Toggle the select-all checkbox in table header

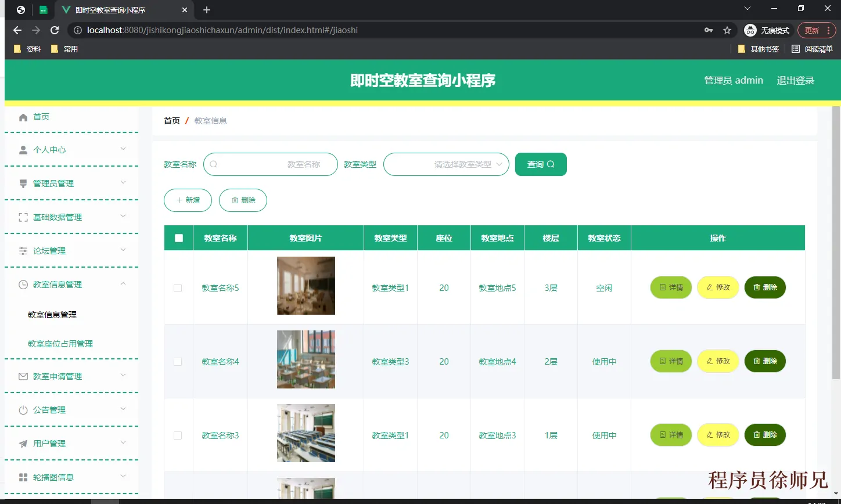pyautogui.click(x=179, y=238)
